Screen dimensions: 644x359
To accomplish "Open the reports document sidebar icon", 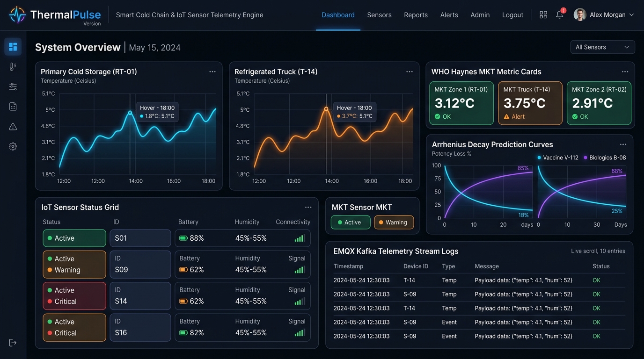I will [x=13, y=107].
